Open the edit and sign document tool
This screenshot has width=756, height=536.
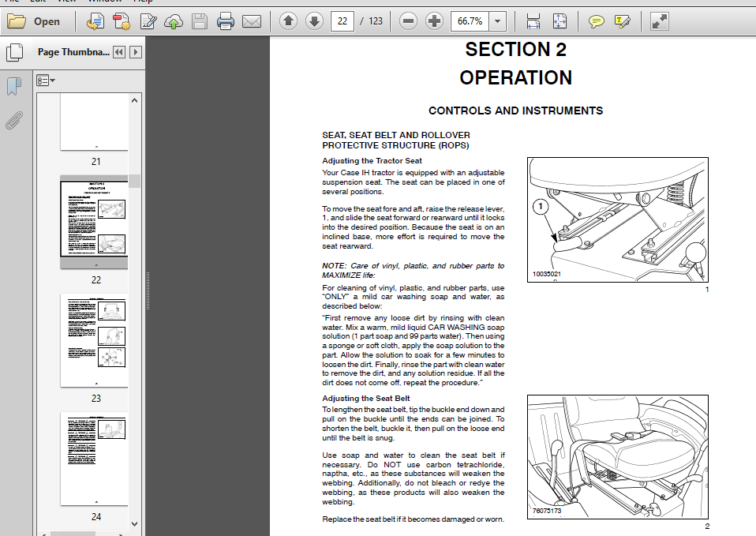(x=148, y=21)
